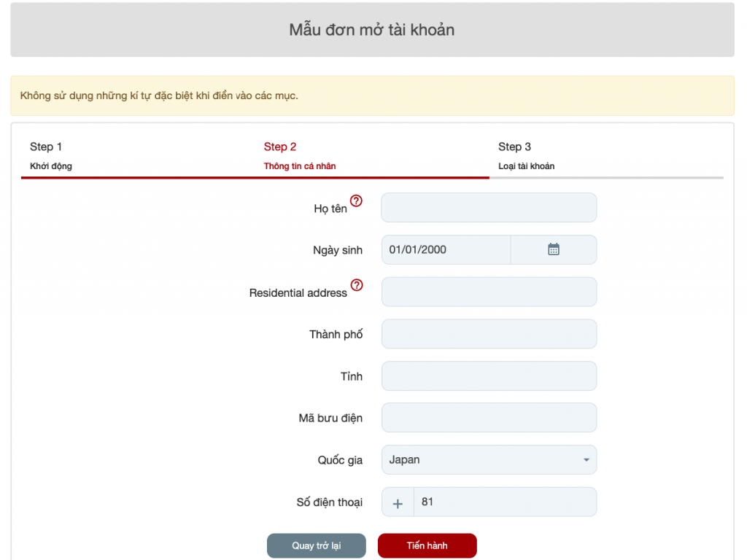Click the Mã bưu điện postal code field

(x=489, y=417)
